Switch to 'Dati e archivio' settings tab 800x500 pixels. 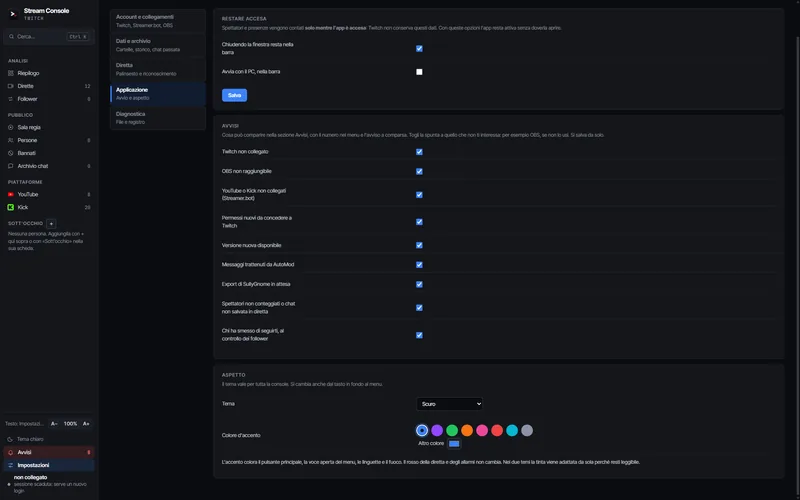158,45
